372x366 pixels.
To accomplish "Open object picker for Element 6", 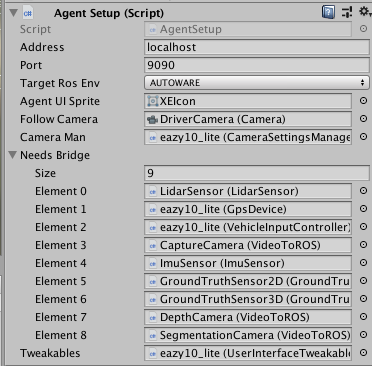I will (x=363, y=299).
